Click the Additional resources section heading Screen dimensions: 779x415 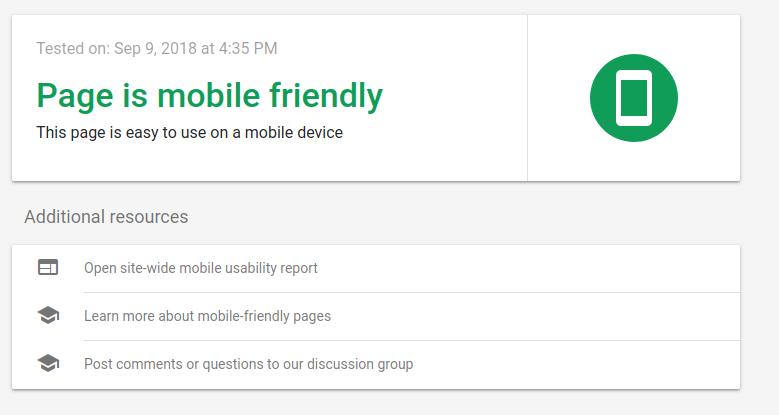click(106, 217)
